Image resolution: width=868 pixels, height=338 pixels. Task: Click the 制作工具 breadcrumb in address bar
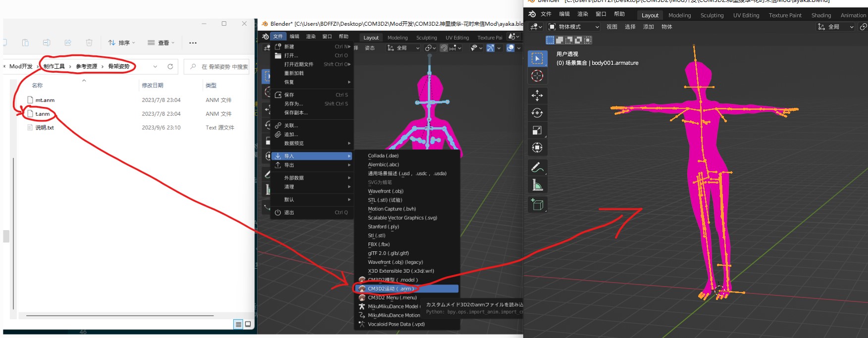click(54, 66)
